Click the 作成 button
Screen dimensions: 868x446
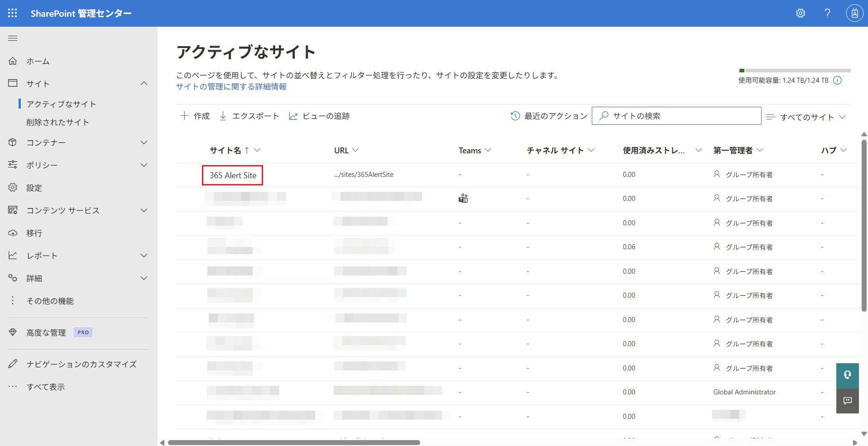pyautogui.click(x=195, y=116)
